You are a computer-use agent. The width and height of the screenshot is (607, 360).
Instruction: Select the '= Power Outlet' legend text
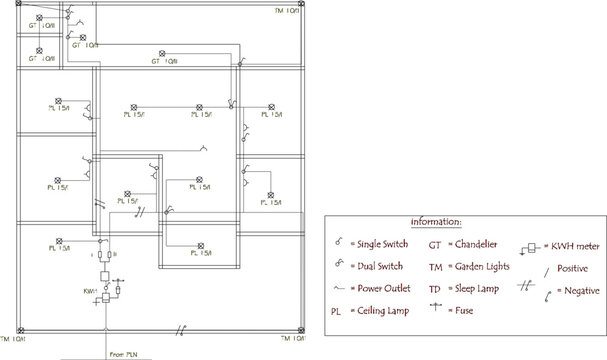(x=380, y=288)
